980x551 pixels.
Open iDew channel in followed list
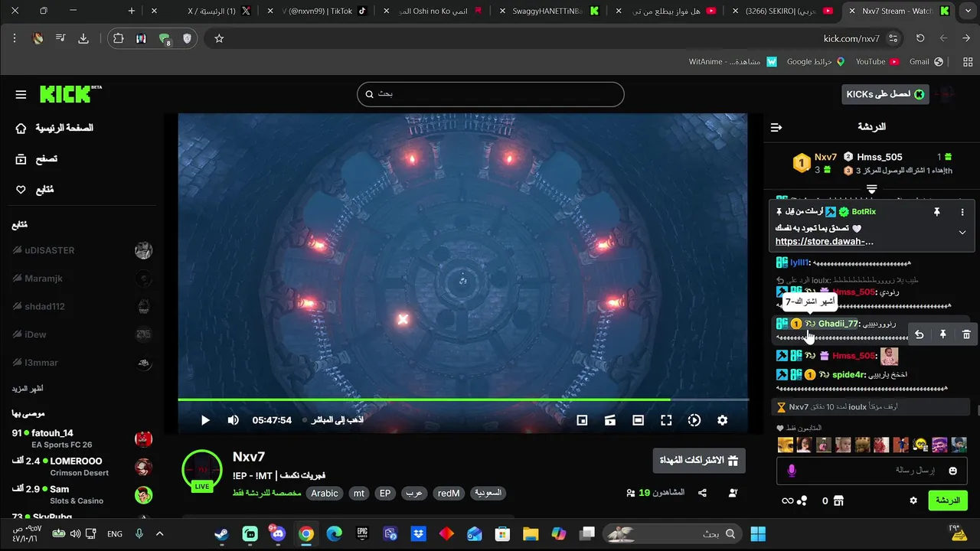[x=82, y=334]
